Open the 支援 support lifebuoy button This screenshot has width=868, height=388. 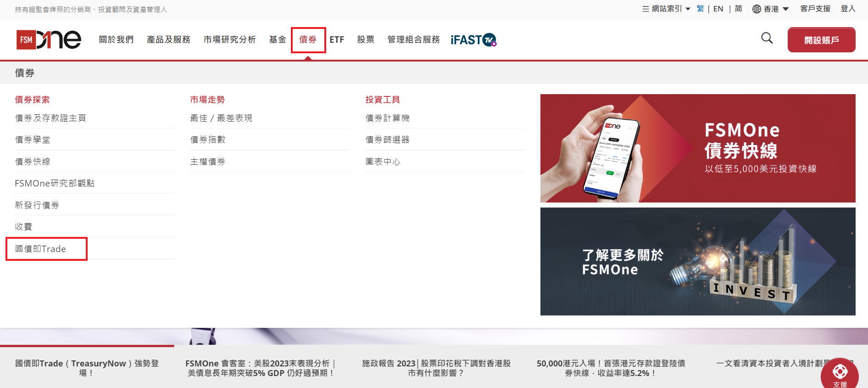[x=840, y=374]
